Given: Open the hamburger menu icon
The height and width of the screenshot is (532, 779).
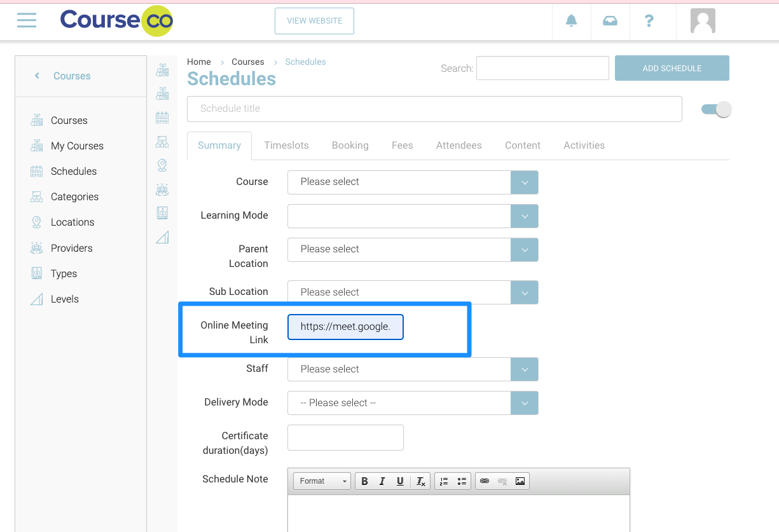Looking at the screenshot, I should click(27, 20).
